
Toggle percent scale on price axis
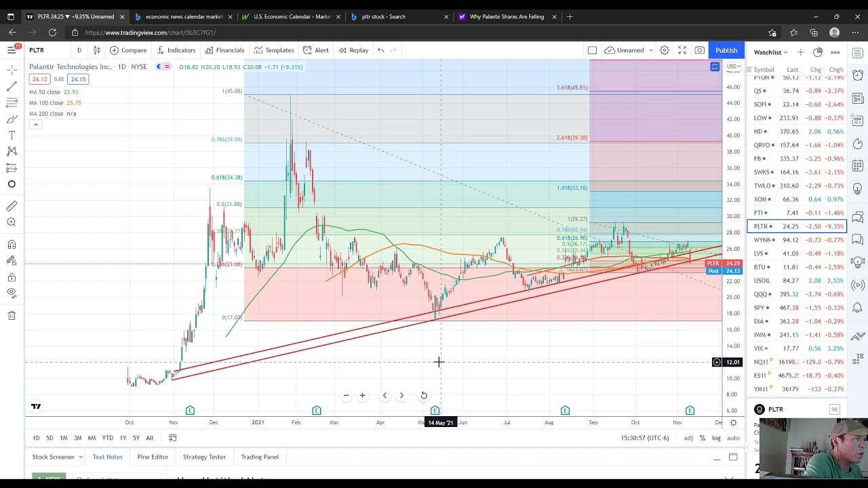point(703,438)
